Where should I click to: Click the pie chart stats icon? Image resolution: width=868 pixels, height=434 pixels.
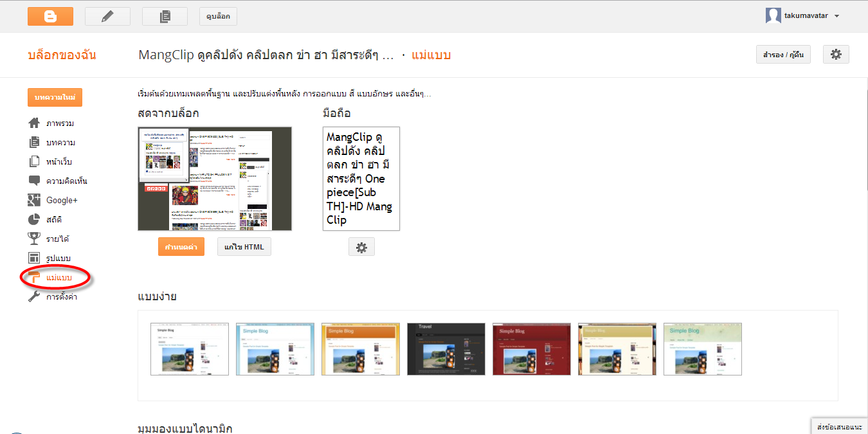tap(35, 219)
